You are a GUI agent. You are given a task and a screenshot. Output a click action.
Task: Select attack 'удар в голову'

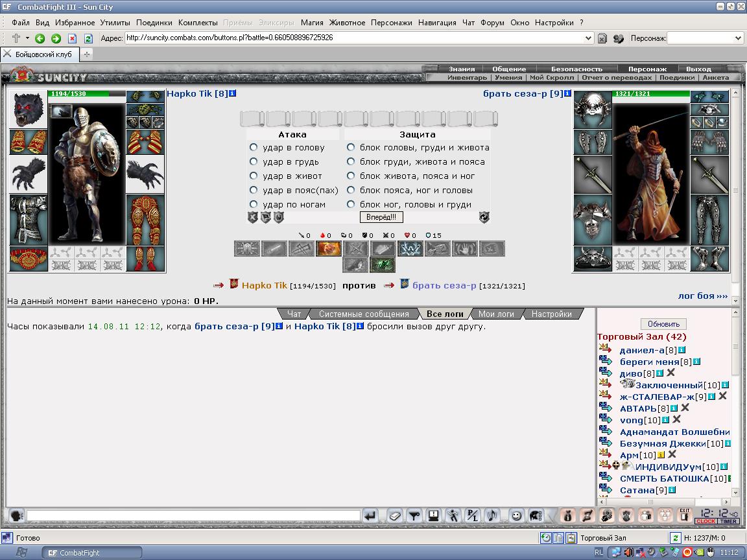(254, 147)
